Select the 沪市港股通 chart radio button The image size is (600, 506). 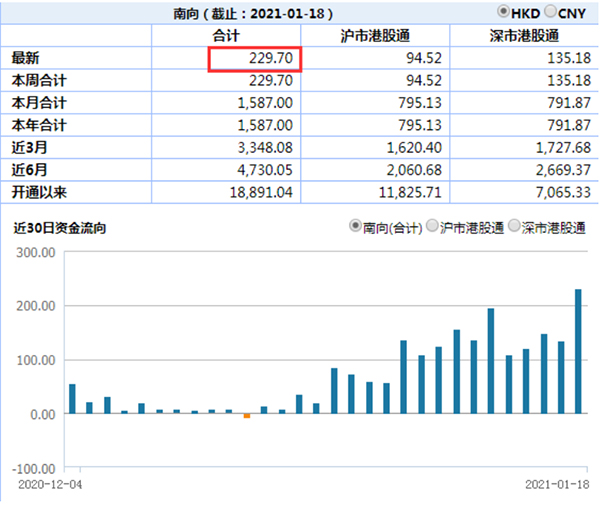coord(432,226)
